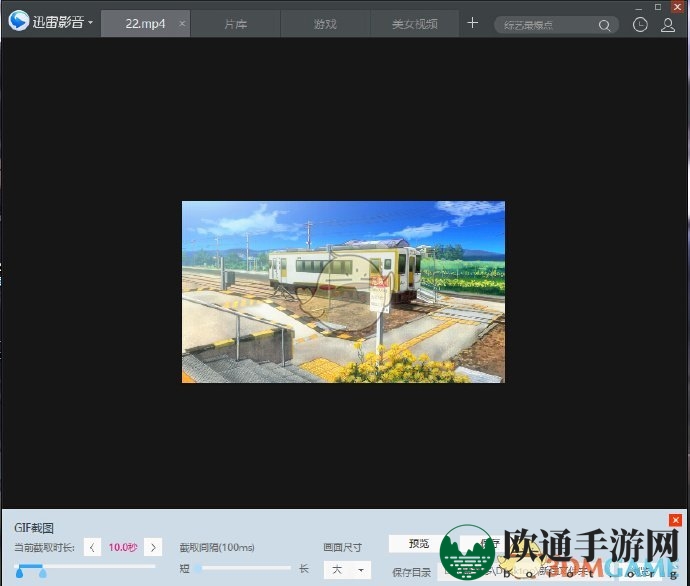690x586 pixels.
Task: Close the 22.mp4 tab
Action: coord(182,23)
